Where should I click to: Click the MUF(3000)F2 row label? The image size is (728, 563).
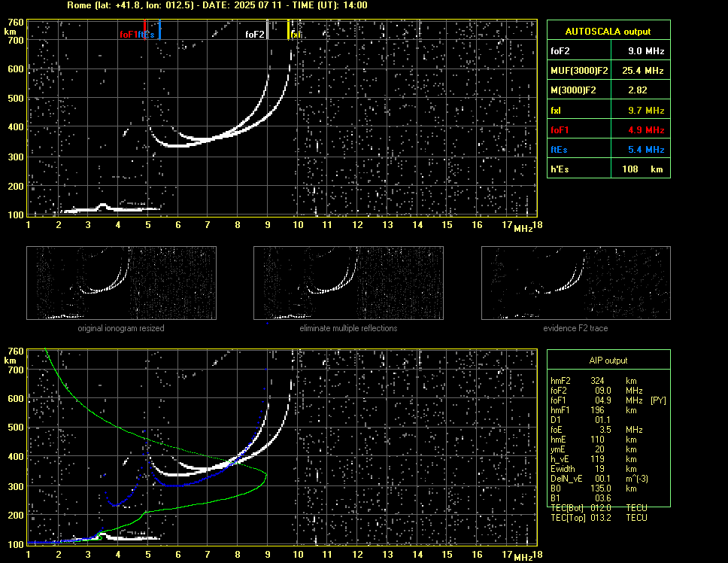coord(579,71)
